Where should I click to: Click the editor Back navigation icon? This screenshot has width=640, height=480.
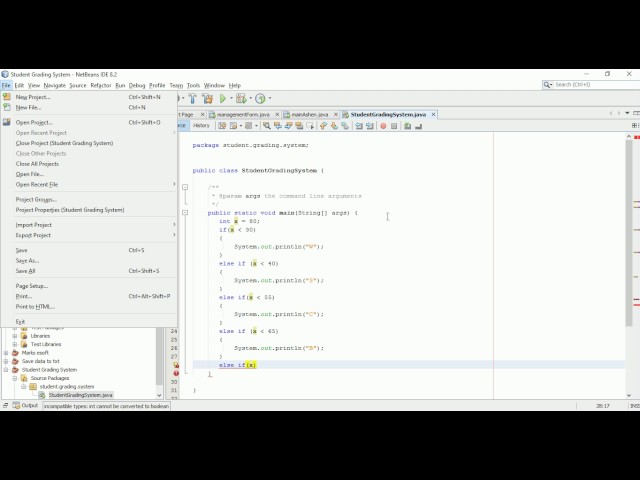(x=233, y=126)
